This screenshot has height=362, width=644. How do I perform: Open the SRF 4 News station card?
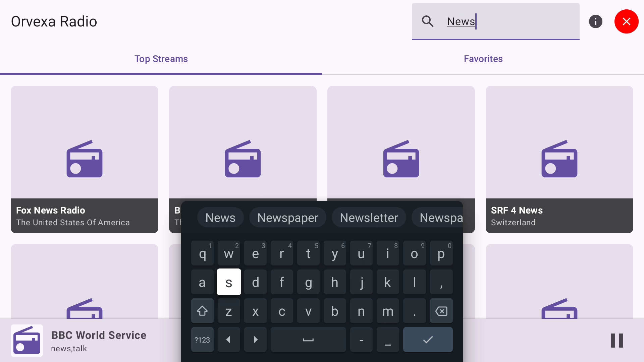(x=559, y=160)
